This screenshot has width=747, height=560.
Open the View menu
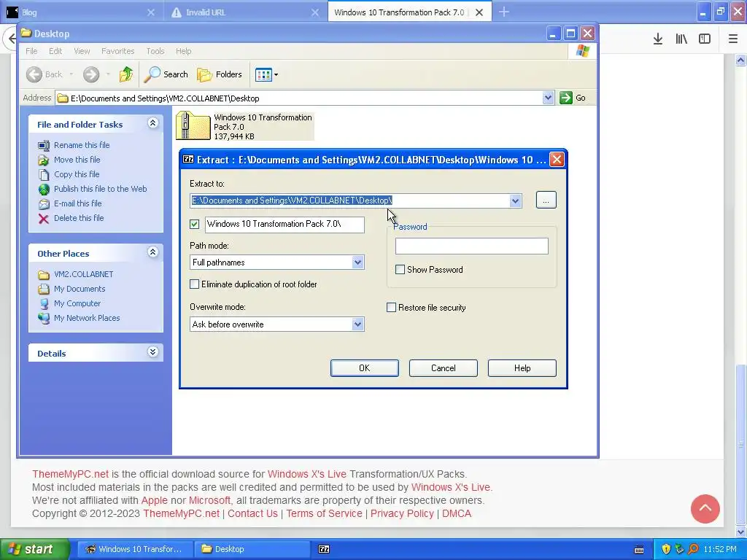click(x=82, y=51)
